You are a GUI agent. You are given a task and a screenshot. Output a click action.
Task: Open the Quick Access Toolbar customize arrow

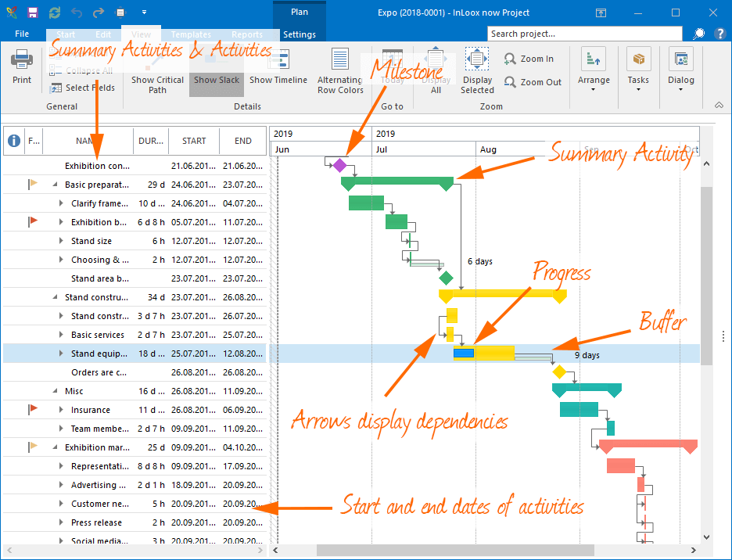click(144, 13)
